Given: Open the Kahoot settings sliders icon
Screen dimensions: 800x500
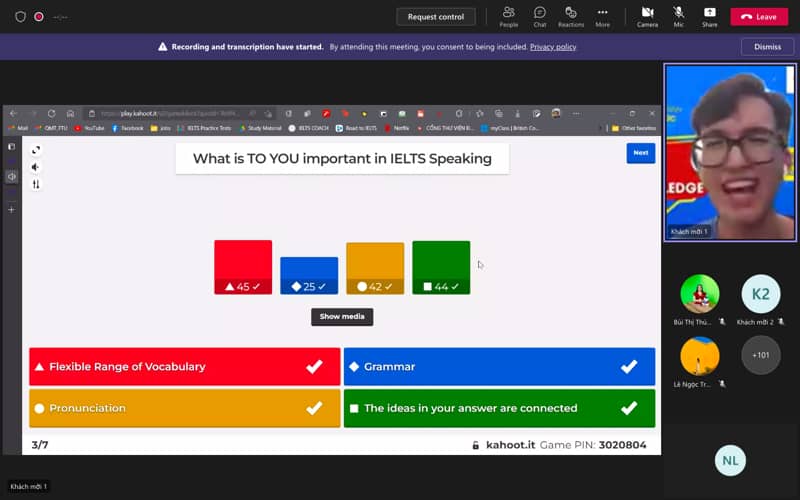Looking at the screenshot, I should tap(36, 184).
